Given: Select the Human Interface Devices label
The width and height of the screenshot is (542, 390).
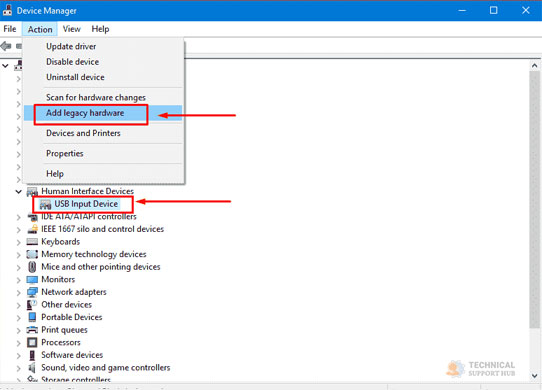Looking at the screenshot, I should coord(87,191).
